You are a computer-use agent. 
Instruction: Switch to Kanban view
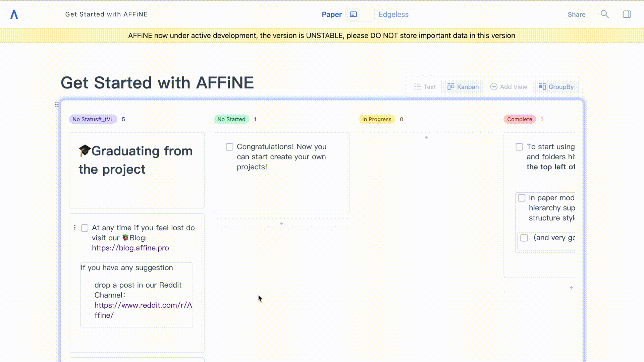463,86
